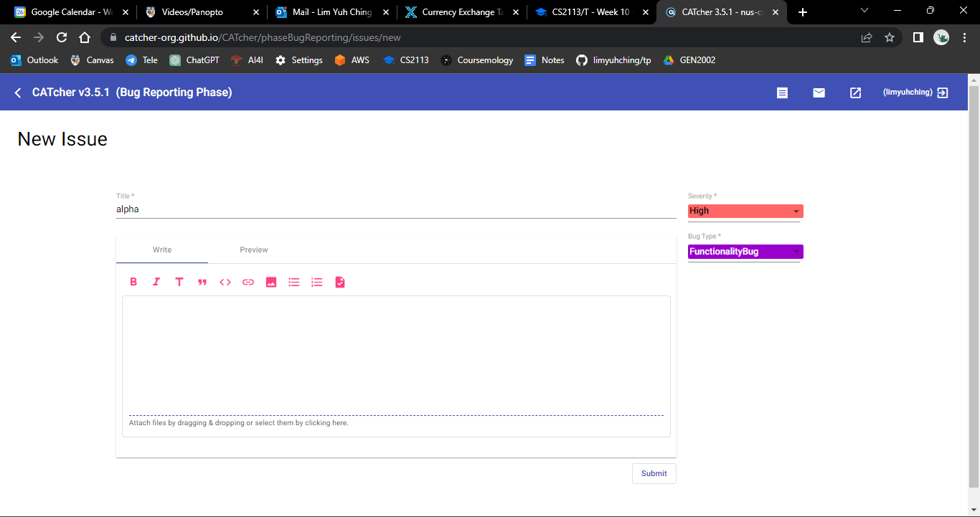This screenshot has width=980, height=517.
Task: Click the attach files text to select files
Action: [x=239, y=423]
